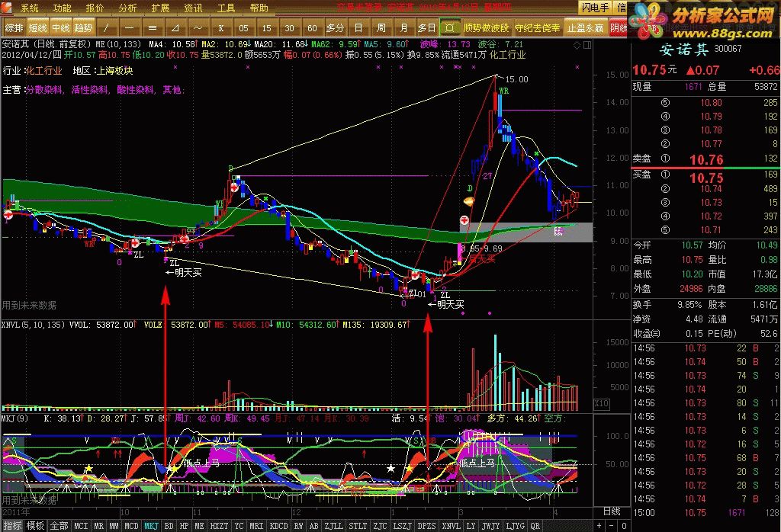
Task: Click the stock name 安诺其 300067
Action: point(700,49)
